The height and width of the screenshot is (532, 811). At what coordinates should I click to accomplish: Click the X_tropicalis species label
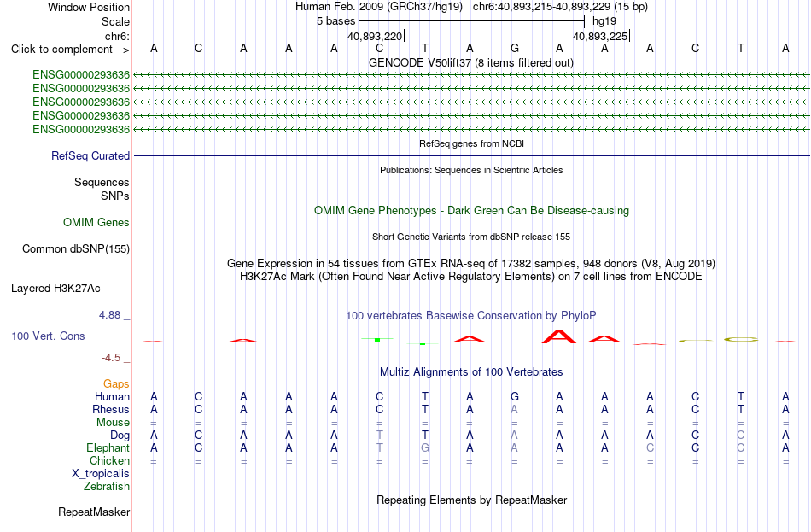[101, 474]
